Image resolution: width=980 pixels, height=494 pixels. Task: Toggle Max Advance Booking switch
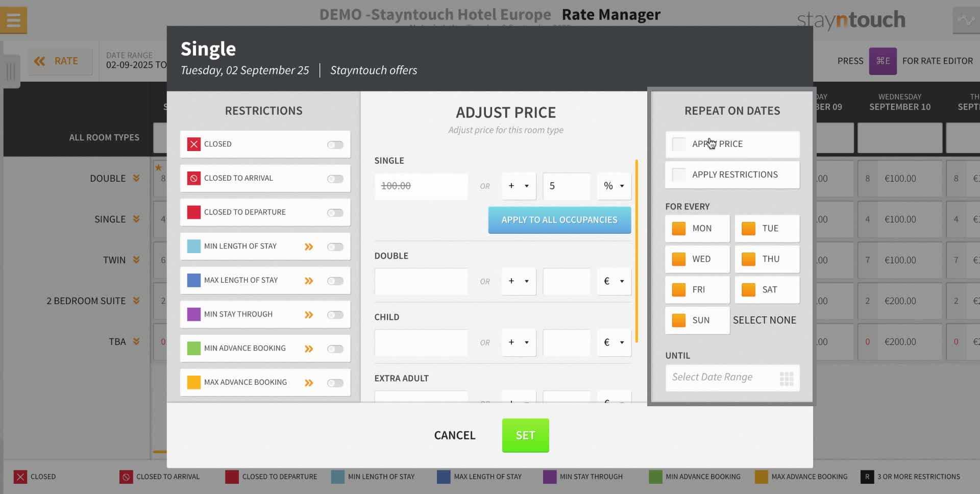pyautogui.click(x=335, y=383)
